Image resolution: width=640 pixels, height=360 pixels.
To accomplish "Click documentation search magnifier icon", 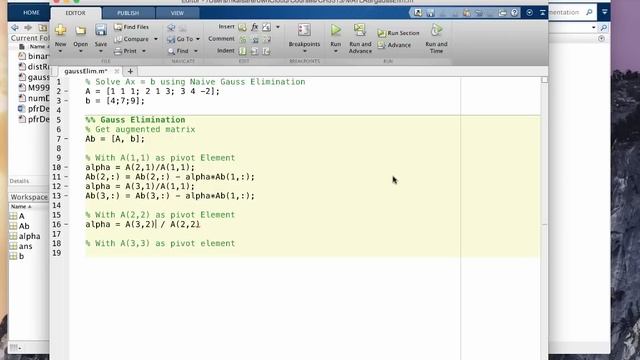I will point(589,12).
